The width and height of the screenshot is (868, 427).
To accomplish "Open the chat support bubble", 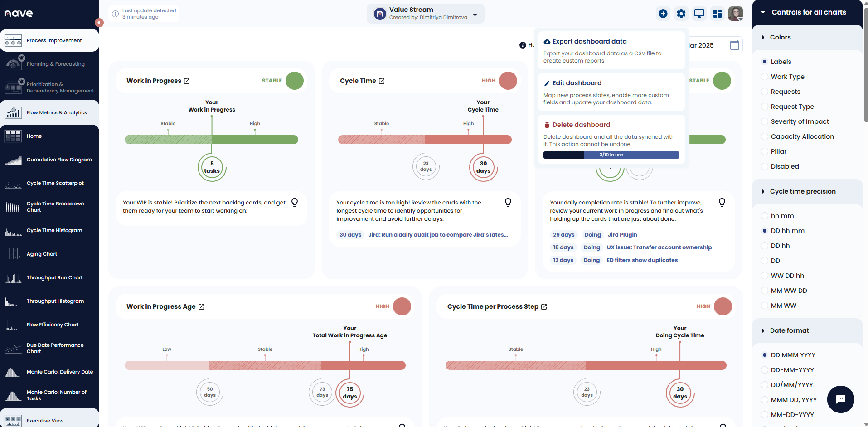I will [x=840, y=399].
